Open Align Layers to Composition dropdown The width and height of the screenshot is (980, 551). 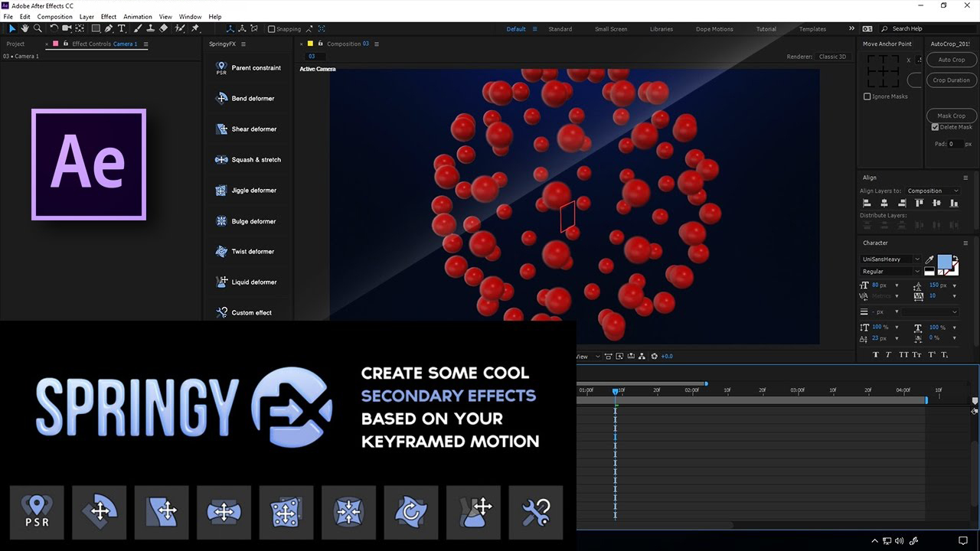click(933, 191)
